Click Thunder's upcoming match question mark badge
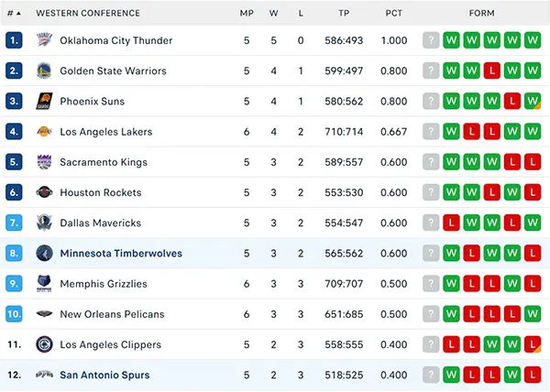The width and height of the screenshot is (550, 392). pos(431,40)
